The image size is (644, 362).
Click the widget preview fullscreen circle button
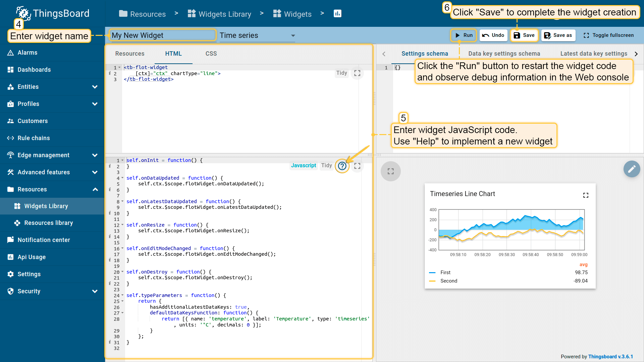point(390,171)
